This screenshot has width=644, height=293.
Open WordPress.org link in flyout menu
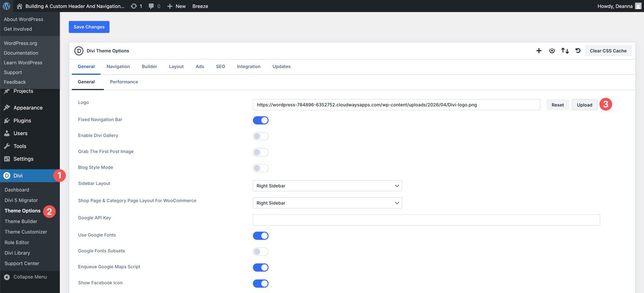21,43
